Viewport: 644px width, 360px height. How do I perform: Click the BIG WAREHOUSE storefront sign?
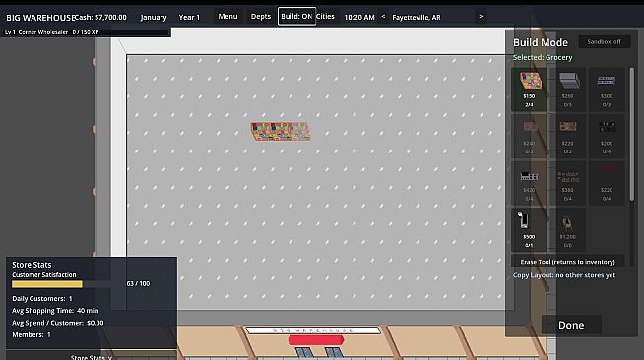(x=313, y=330)
